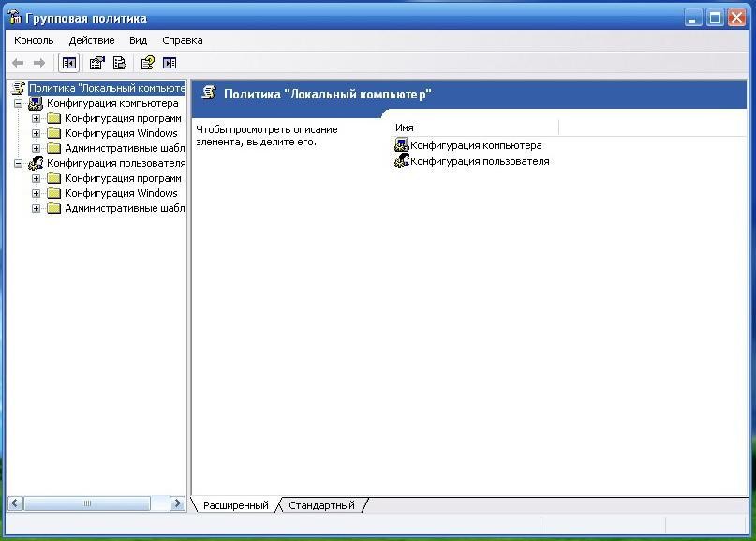Click the Имя column header
This screenshot has width=756, height=541.
(x=475, y=128)
